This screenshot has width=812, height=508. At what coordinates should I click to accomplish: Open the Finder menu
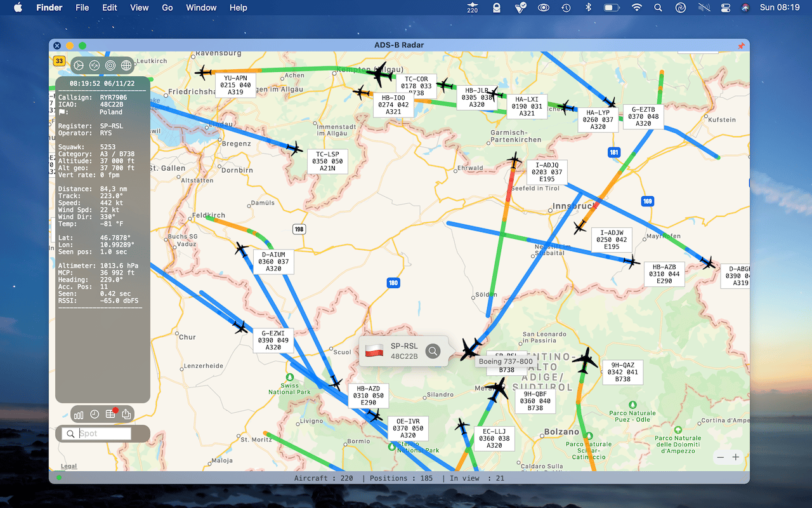(49, 8)
